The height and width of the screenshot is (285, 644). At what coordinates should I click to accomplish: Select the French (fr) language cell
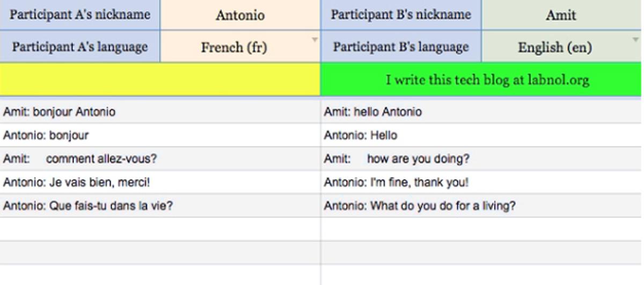tap(234, 47)
